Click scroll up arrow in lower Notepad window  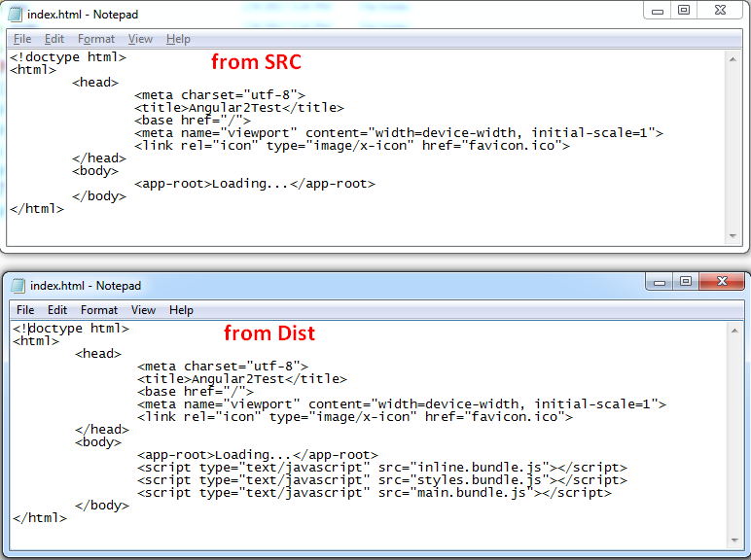pos(734,331)
